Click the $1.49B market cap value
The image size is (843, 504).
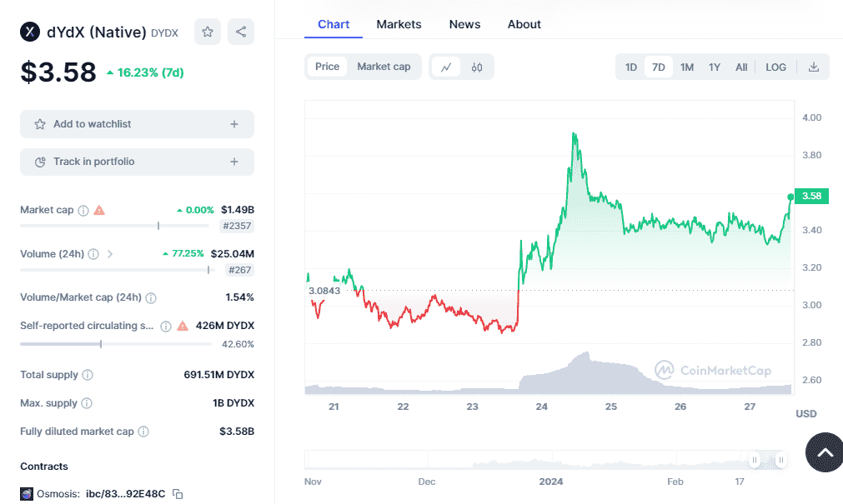(237, 210)
